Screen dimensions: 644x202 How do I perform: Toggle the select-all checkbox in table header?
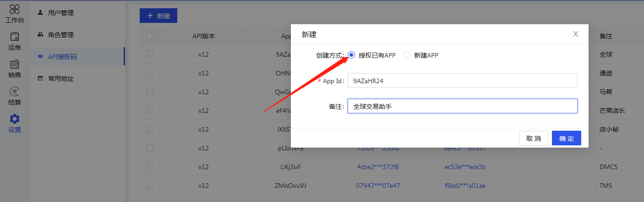coord(150,36)
